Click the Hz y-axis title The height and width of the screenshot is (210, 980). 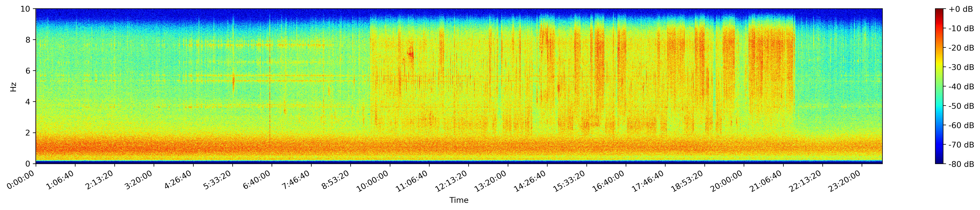[x=13, y=86]
